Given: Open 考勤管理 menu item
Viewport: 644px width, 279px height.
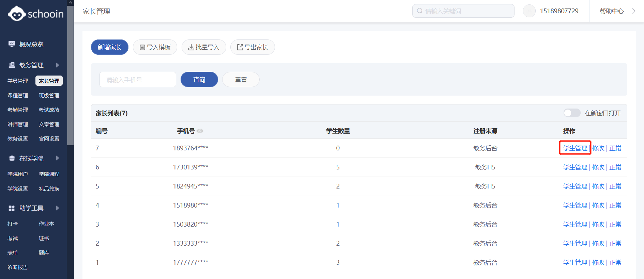Looking at the screenshot, I should (x=18, y=110).
